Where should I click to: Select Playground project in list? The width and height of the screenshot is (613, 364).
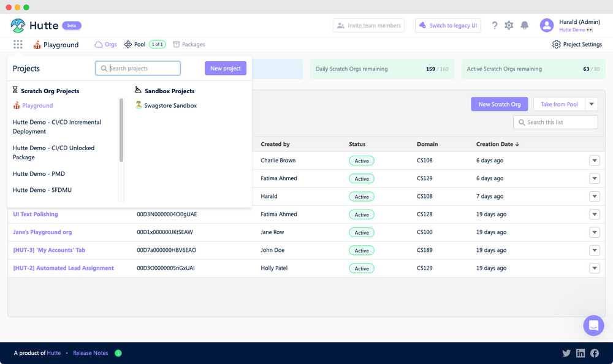tap(33, 105)
